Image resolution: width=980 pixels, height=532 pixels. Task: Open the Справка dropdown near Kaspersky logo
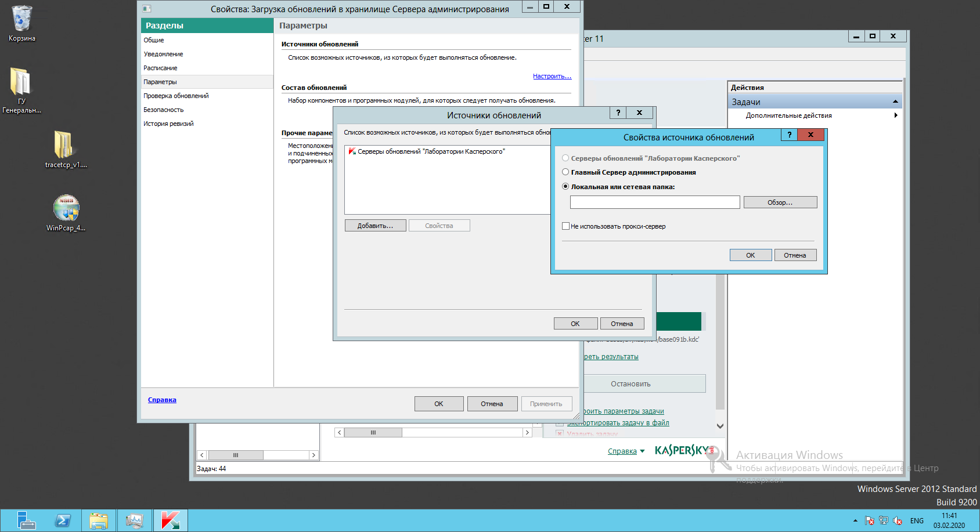[626, 451]
